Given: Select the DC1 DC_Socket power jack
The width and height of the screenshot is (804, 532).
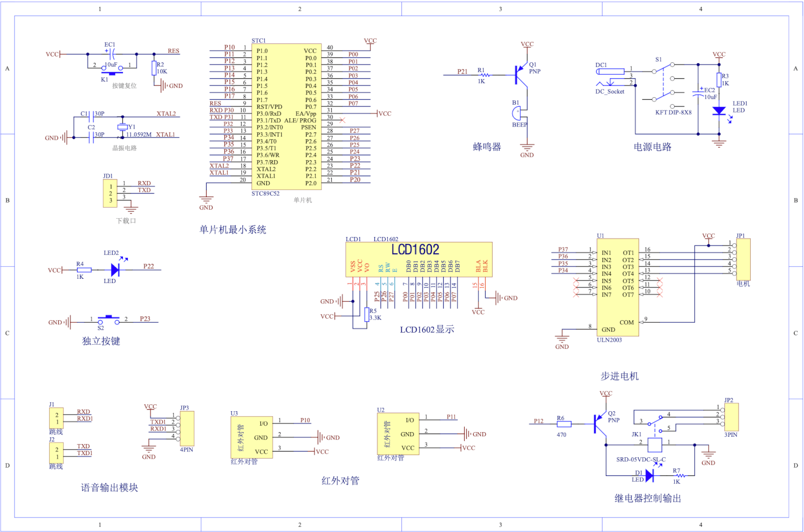Looking at the screenshot, I should [x=610, y=77].
